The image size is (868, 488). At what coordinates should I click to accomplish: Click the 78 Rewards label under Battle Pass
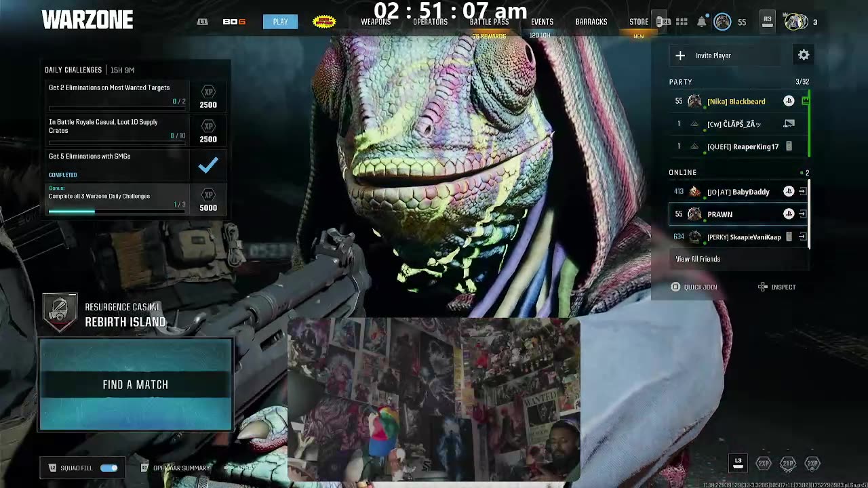pyautogui.click(x=489, y=36)
